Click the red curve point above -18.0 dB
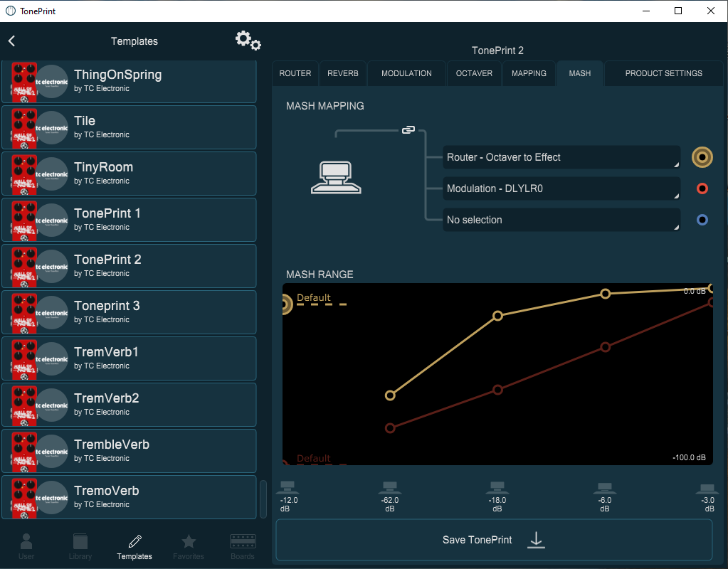This screenshot has width=728, height=569. (x=497, y=390)
